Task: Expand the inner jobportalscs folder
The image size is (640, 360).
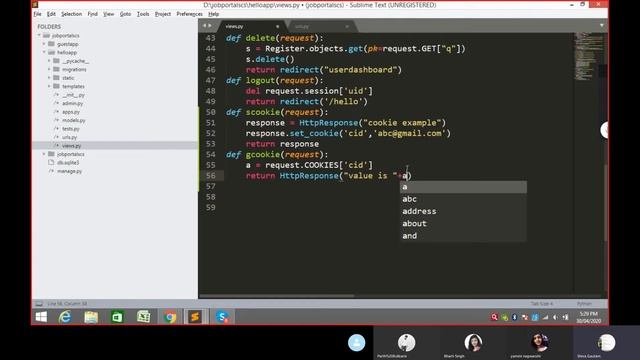Action: click(44, 154)
